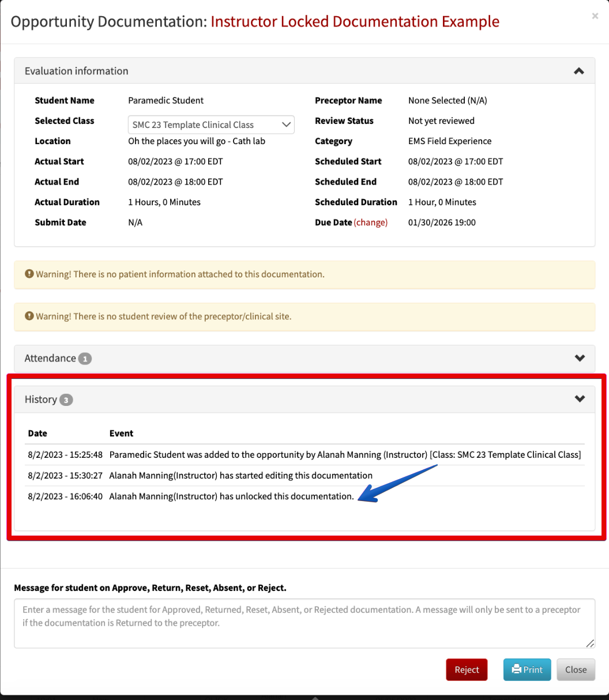Select the 8/2/2023 - 15:30:27 history date
The width and height of the screenshot is (609, 700).
click(x=65, y=475)
